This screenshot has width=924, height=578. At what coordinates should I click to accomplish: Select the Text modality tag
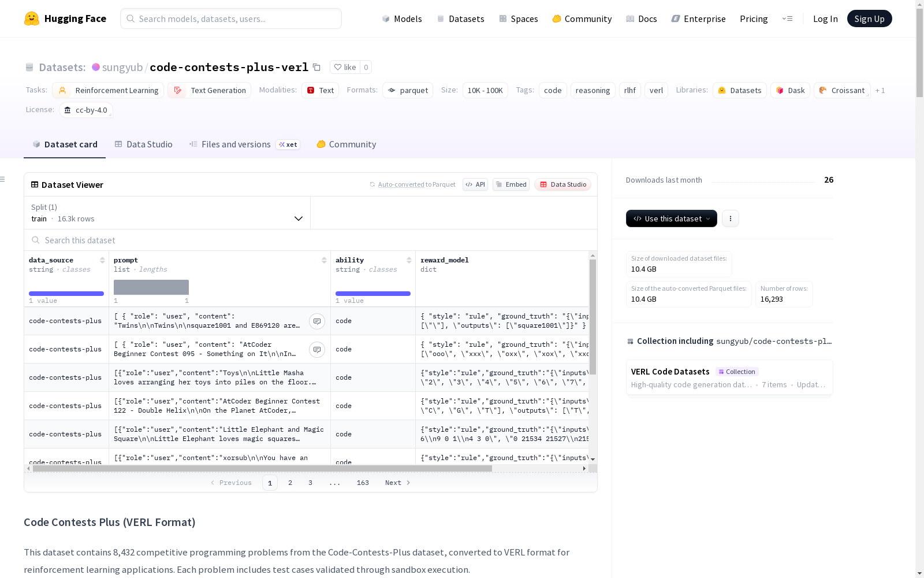pyautogui.click(x=320, y=90)
